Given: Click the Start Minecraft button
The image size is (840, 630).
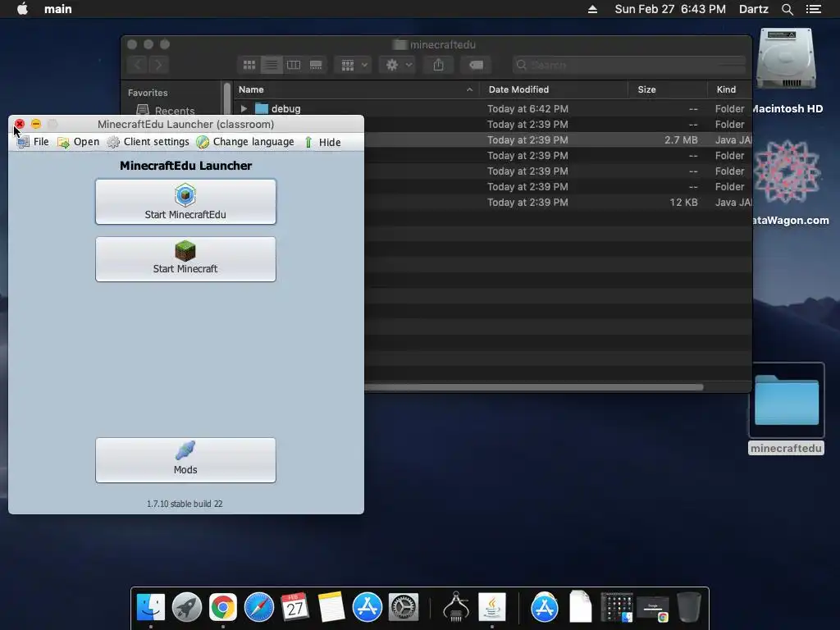Looking at the screenshot, I should click(x=185, y=259).
